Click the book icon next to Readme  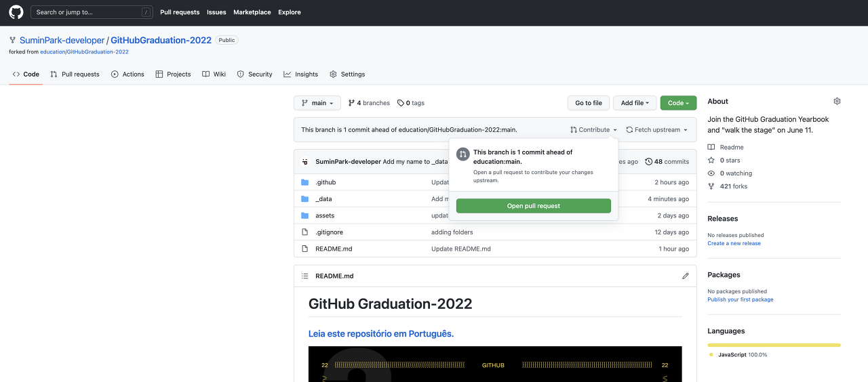(x=711, y=147)
